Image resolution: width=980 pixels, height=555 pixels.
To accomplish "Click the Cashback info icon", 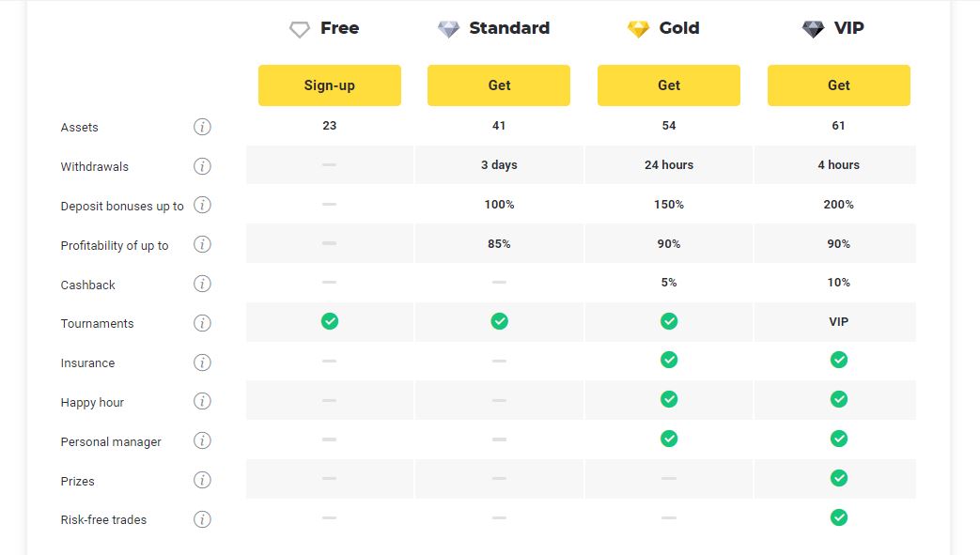I will pyautogui.click(x=202, y=284).
